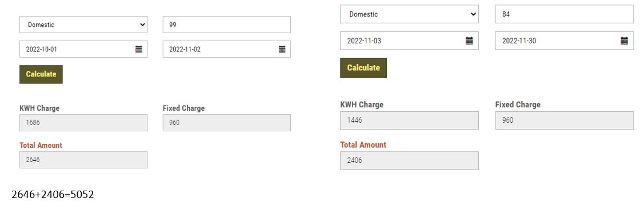Select Total Amount field showing 2406

point(409,160)
